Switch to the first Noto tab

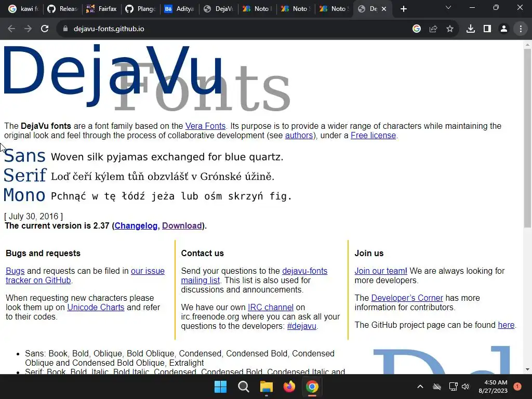coord(257,9)
